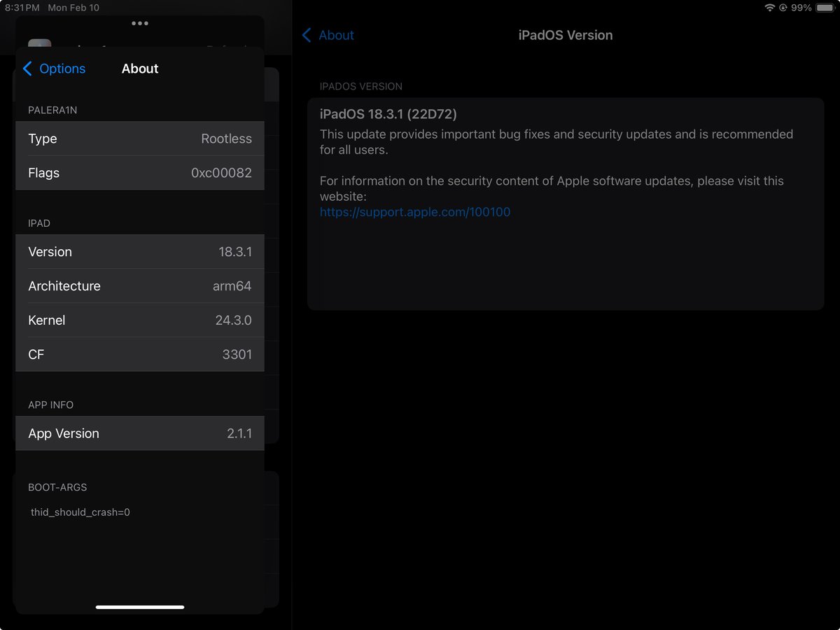Tap the back chevron next to Options

click(27, 69)
